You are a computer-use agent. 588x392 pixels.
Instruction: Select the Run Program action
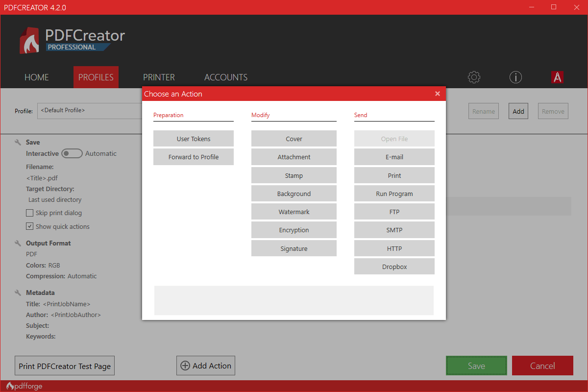(x=394, y=194)
